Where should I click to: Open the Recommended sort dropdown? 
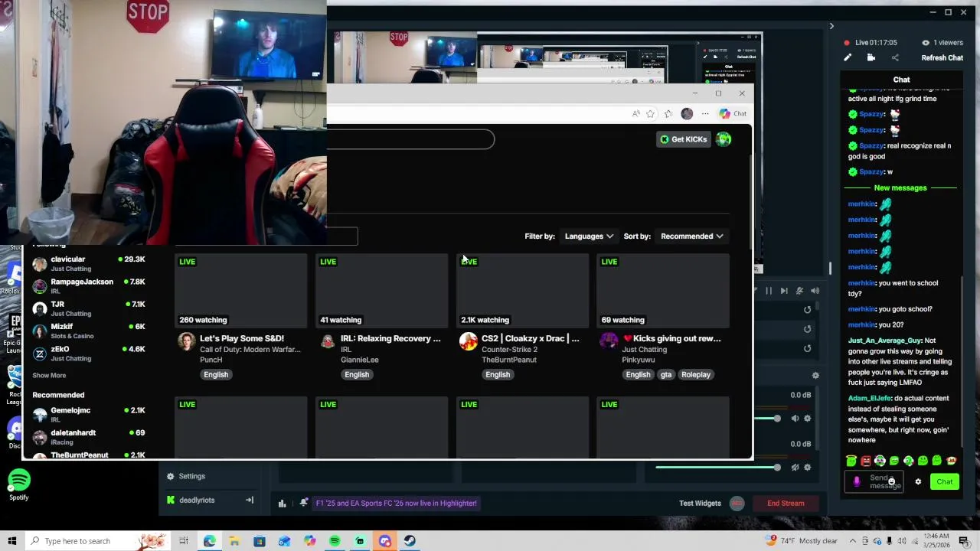(x=692, y=236)
